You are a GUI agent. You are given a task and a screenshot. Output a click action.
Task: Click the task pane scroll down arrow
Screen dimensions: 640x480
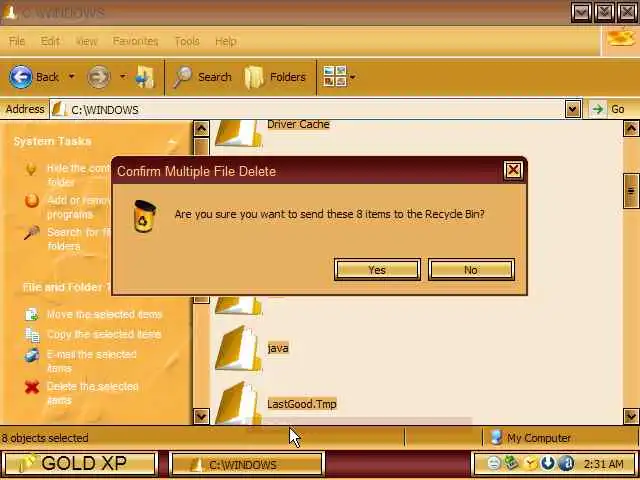201,416
